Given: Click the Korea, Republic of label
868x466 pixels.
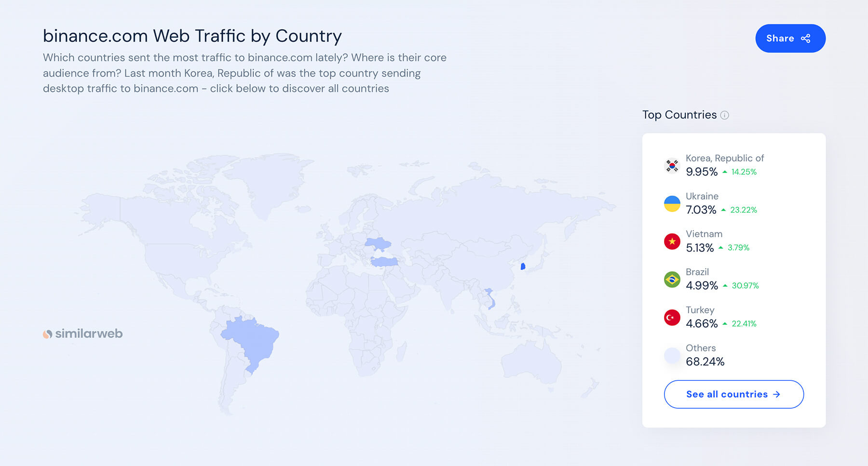Looking at the screenshot, I should [x=724, y=158].
